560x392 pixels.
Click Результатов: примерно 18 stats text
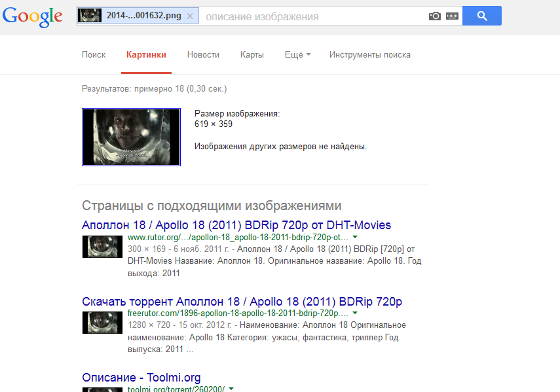tap(155, 88)
